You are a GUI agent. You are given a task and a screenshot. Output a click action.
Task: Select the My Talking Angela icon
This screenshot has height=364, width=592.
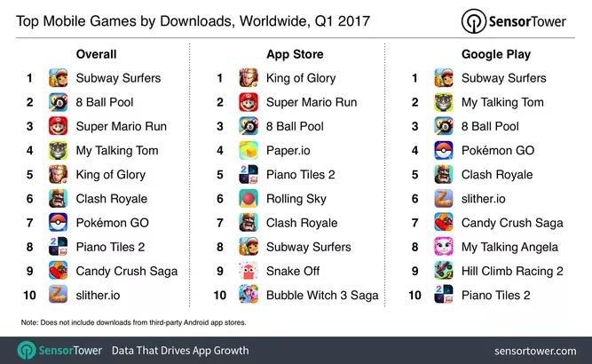444,247
